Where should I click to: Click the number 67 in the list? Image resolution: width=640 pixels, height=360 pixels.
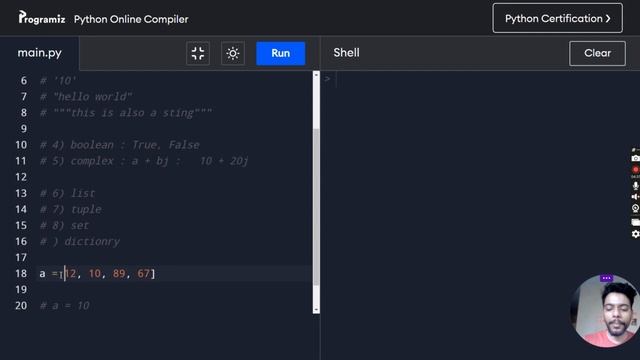coord(143,273)
